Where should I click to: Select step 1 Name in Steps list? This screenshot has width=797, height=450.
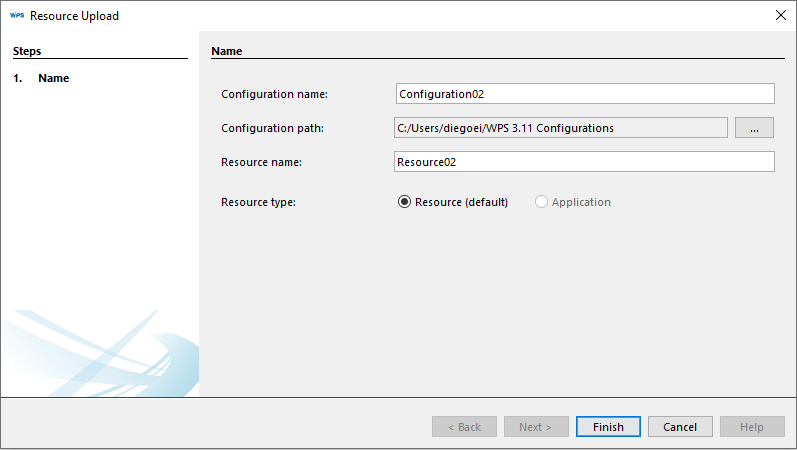point(53,78)
